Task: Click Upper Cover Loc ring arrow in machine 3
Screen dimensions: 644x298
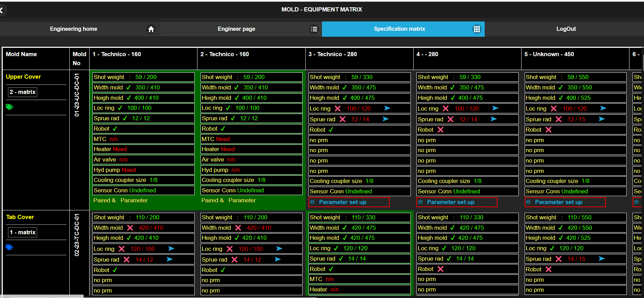Action: pyautogui.click(x=388, y=108)
